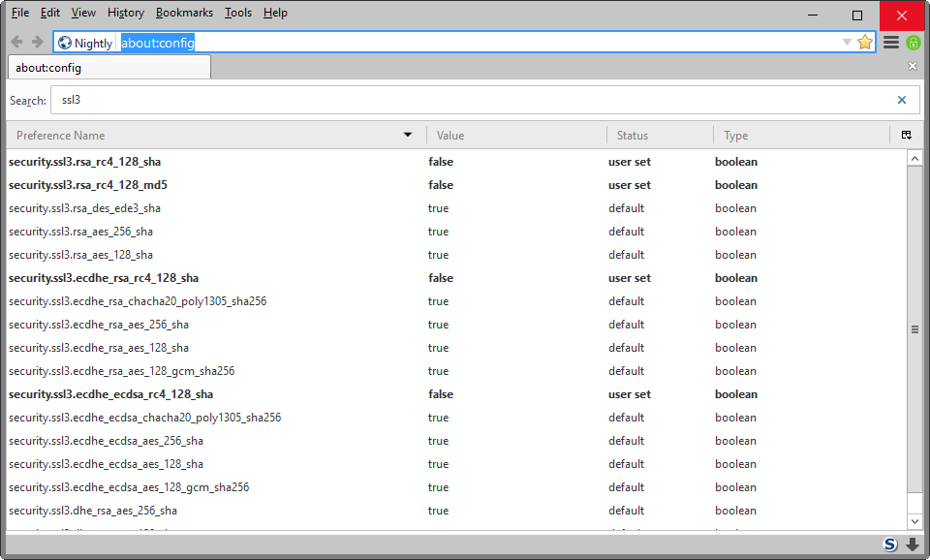
Task: Select security.ssl3.rsa_rc4_128_sha preference
Action: click(84, 162)
